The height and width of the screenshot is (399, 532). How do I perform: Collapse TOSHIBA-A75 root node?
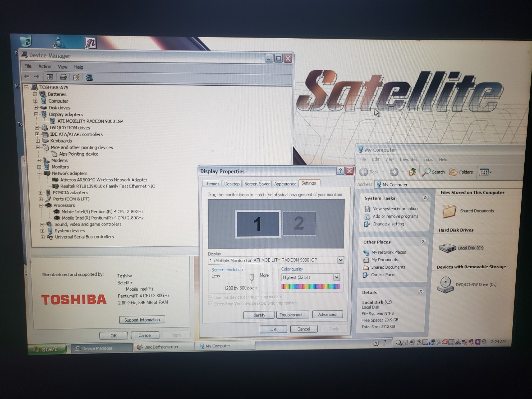click(x=26, y=87)
